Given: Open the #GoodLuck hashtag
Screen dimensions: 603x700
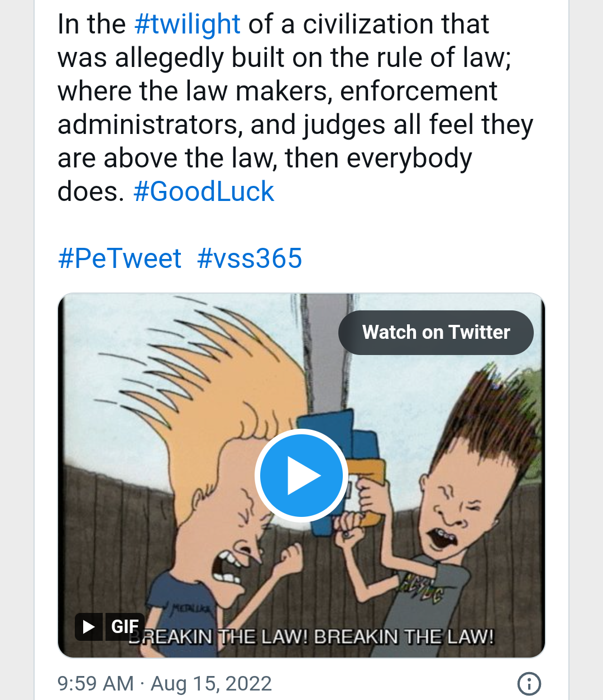Looking at the screenshot, I should [204, 191].
